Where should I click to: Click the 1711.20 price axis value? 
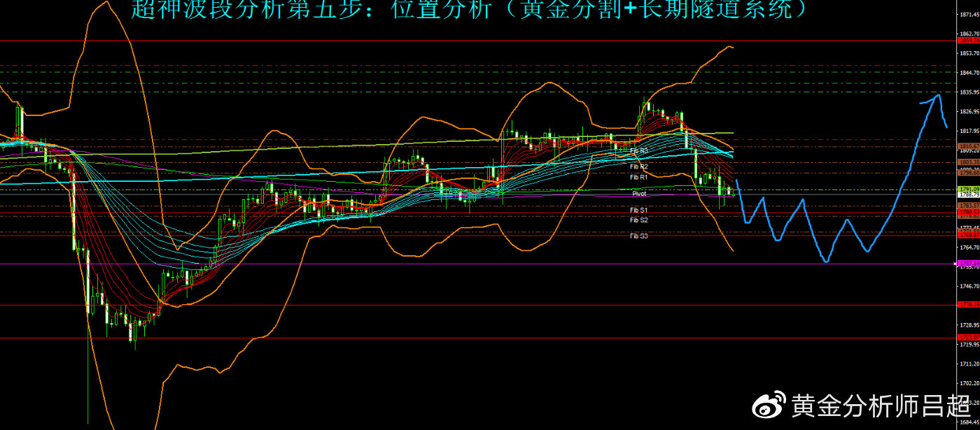969,364
